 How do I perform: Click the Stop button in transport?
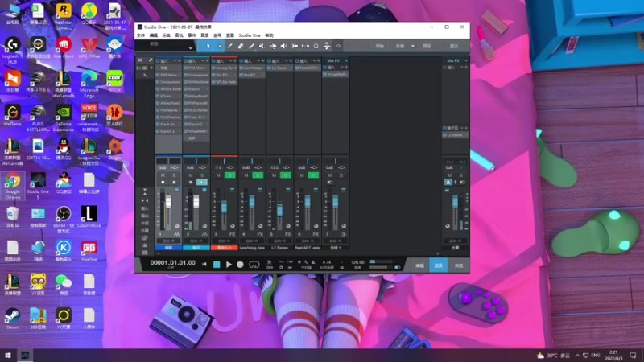point(217,265)
